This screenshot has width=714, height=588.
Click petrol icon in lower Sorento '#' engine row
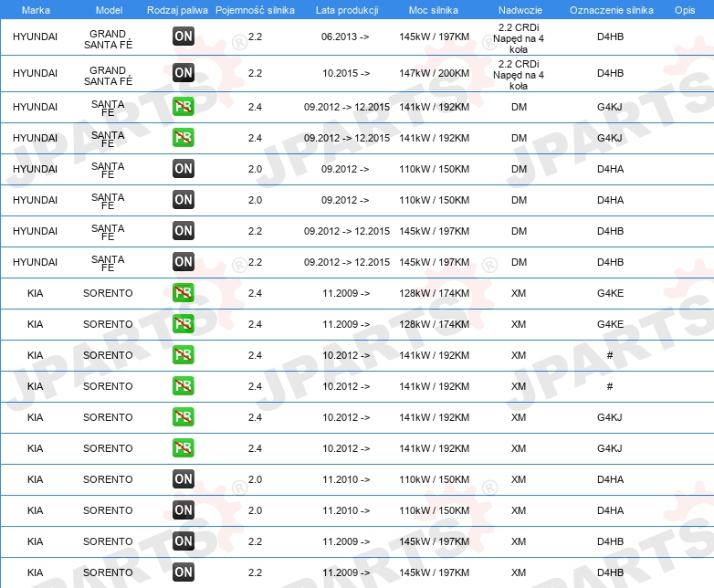point(184,386)
